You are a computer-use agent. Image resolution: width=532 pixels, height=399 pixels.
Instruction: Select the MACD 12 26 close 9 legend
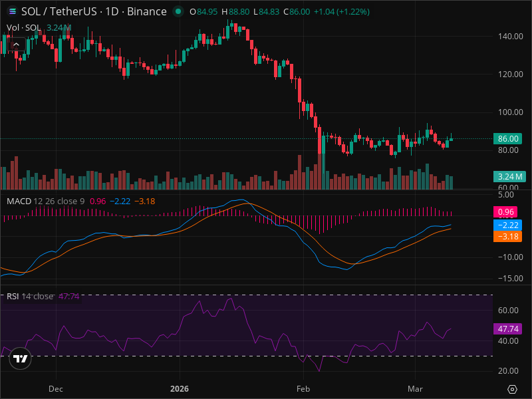tap(45, 201)
